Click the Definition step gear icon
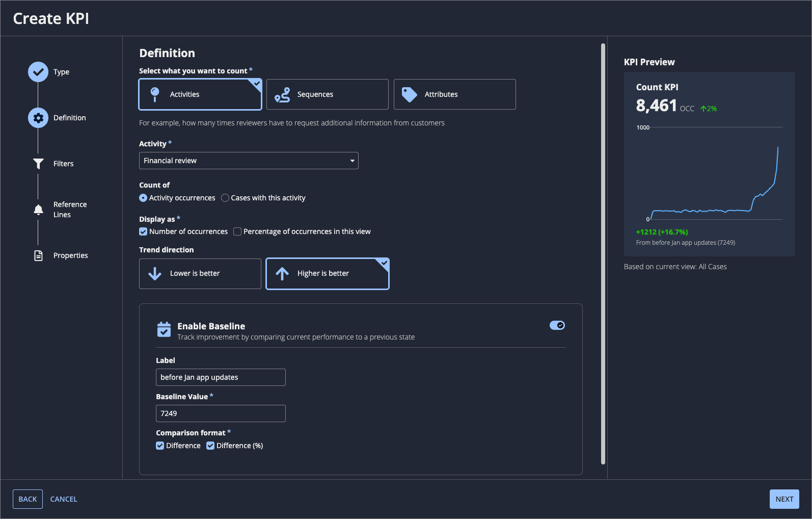The height and width of the screenshot is (519, 812). tap(38, 118)
